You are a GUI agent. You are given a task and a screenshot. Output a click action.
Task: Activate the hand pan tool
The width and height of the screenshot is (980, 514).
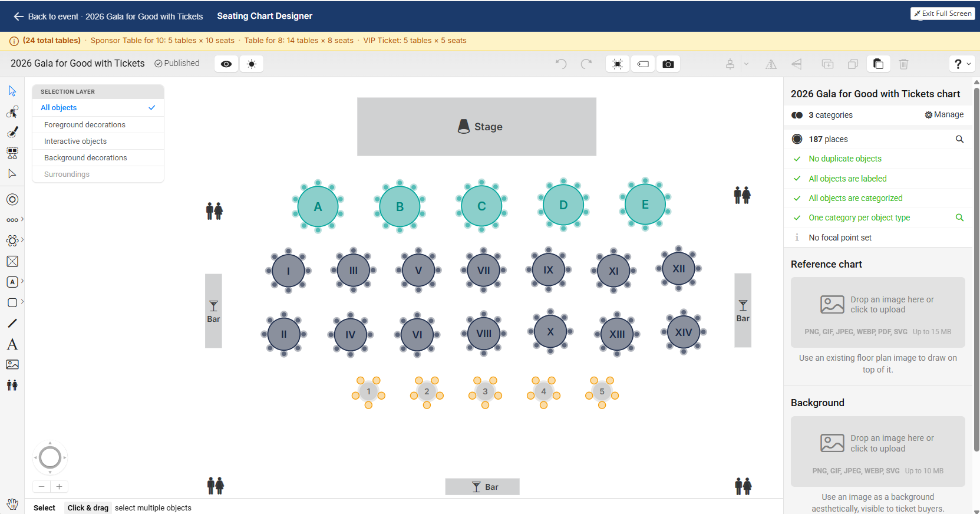(x=12, y=505)
